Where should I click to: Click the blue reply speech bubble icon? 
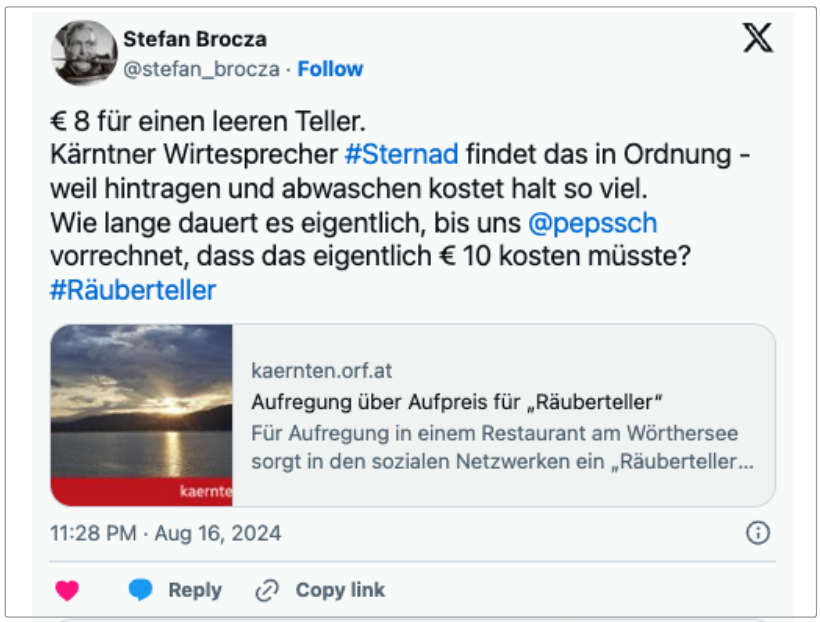(141, 590)
